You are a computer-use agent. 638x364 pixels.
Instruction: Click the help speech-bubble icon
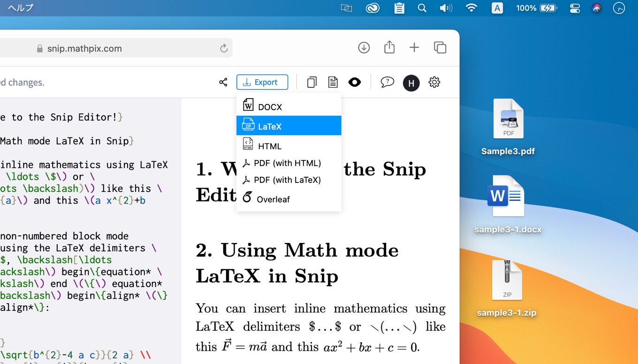pos(387,82)
